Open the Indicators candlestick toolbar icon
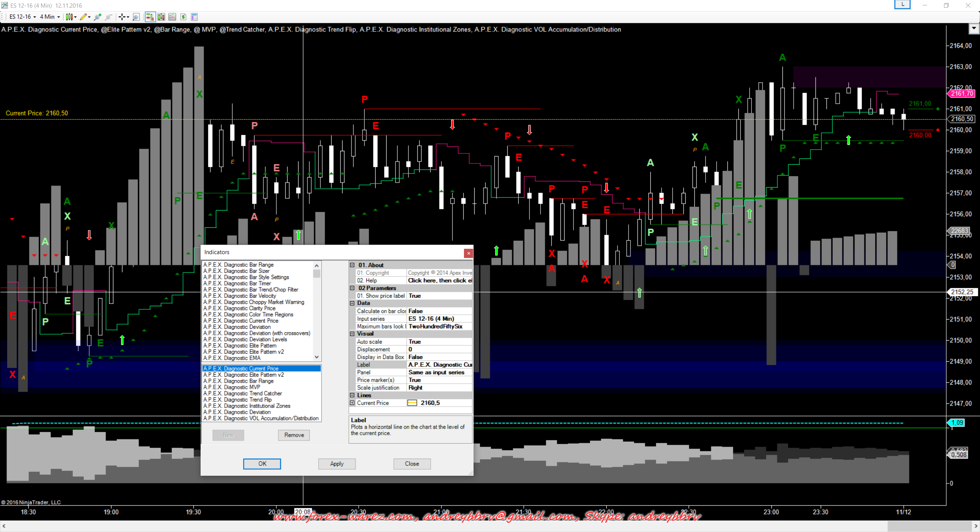This screenshot has height=532, width=980. pyautogui.click(x=161, y=17)
